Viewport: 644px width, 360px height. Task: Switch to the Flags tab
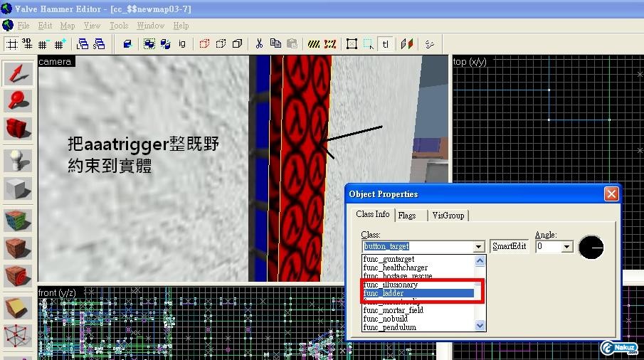[406, 216]
